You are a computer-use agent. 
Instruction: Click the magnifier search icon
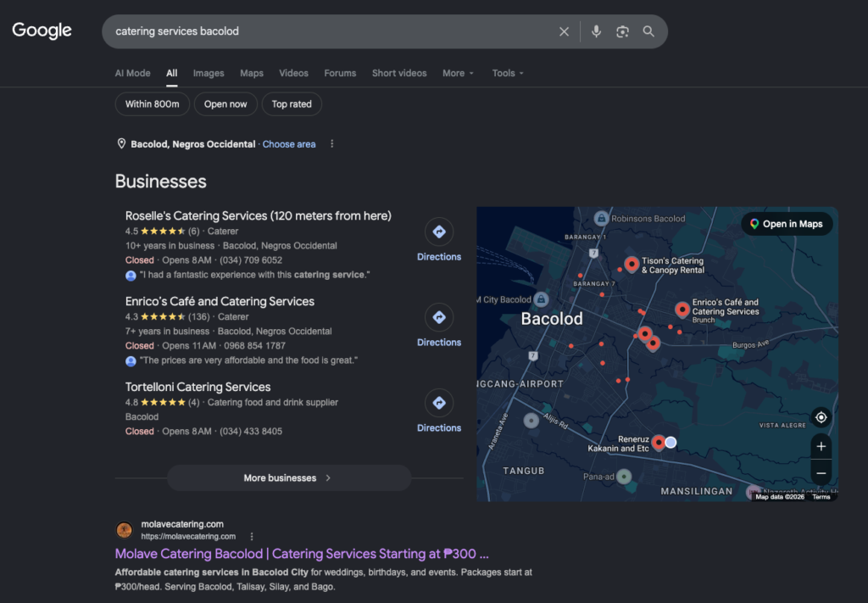tap(648, 31)
